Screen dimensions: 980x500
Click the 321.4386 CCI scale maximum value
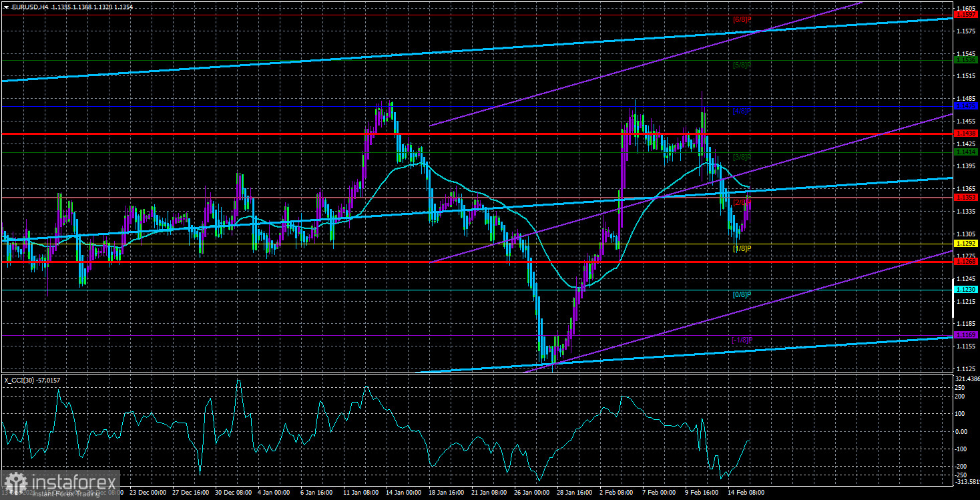click(x=966, y=379)
